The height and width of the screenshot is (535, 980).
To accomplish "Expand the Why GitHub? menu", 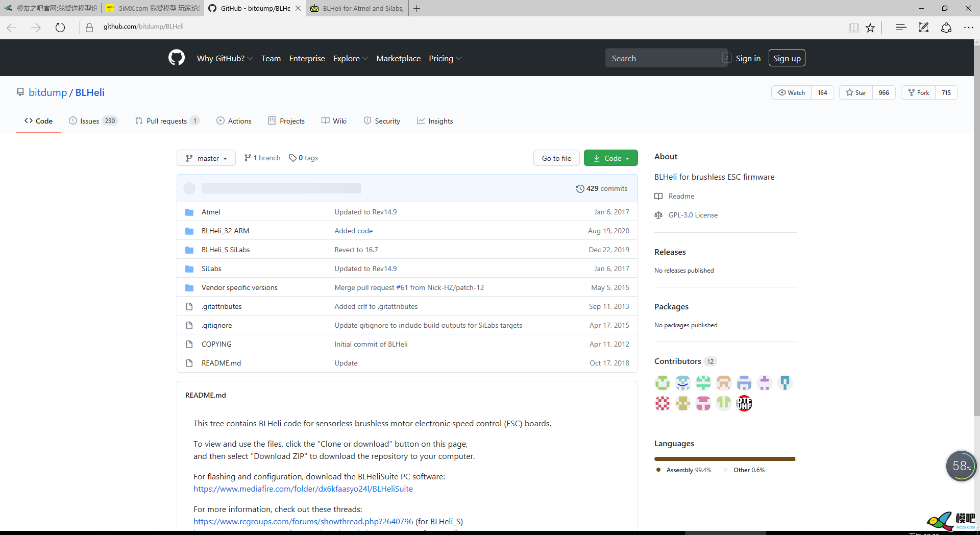I will [225, 58].
